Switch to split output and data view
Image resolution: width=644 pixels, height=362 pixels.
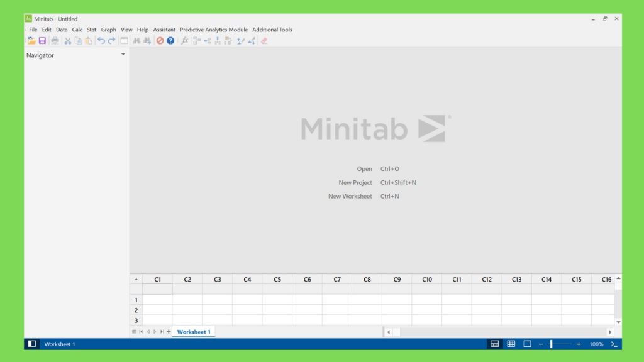(x=495, y=344)
